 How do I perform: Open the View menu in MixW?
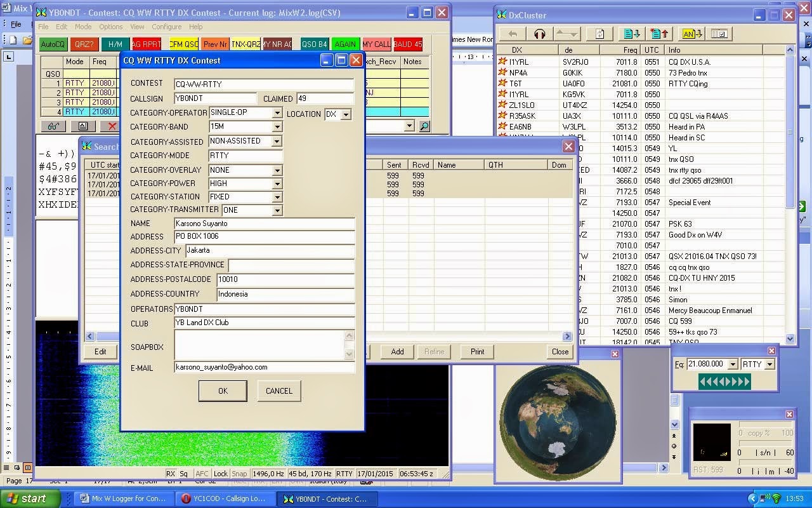(x=137, y=27)
